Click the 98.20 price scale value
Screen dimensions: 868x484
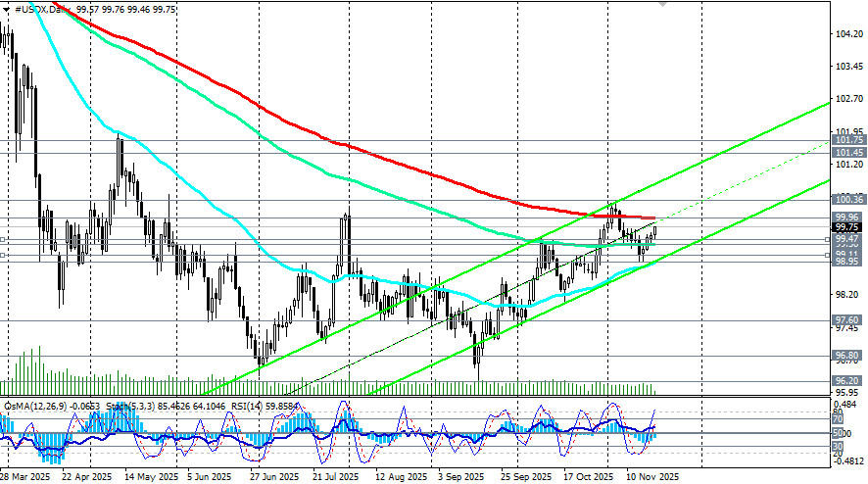[x=847, y=295]
